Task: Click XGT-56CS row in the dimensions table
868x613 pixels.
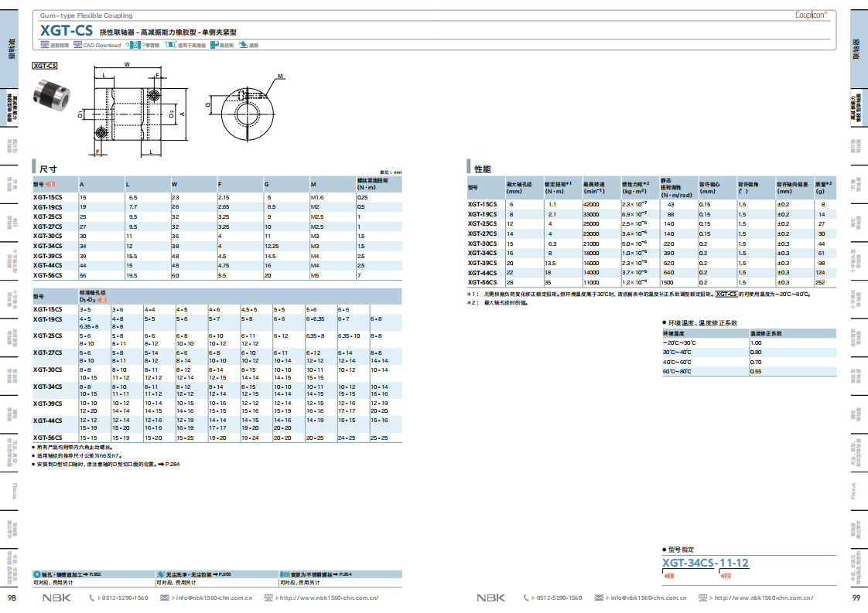Action: point(217,275)
